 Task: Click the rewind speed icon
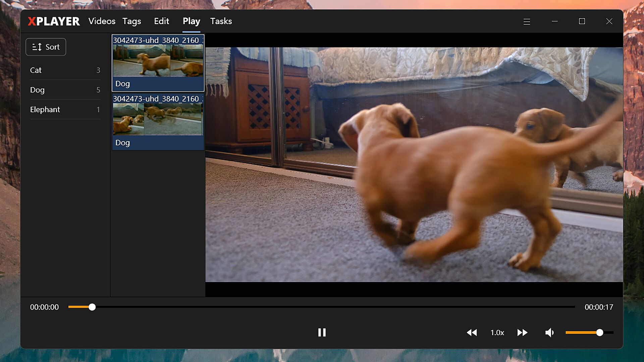tap(472, 333)
